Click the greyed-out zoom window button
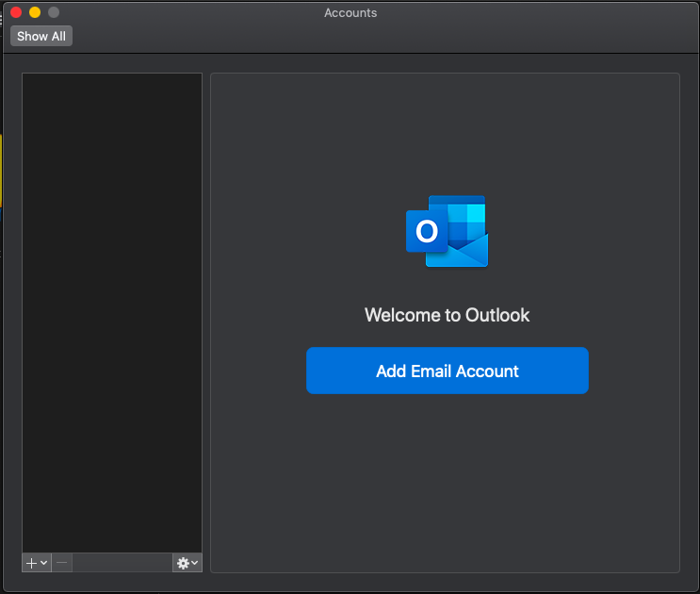Image resolution: width=700 pixels, height=594 pixels. tap(54, 12)
